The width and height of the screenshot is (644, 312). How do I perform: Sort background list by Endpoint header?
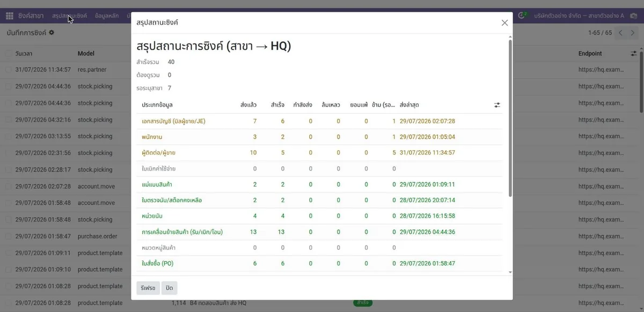pos(590,54)
